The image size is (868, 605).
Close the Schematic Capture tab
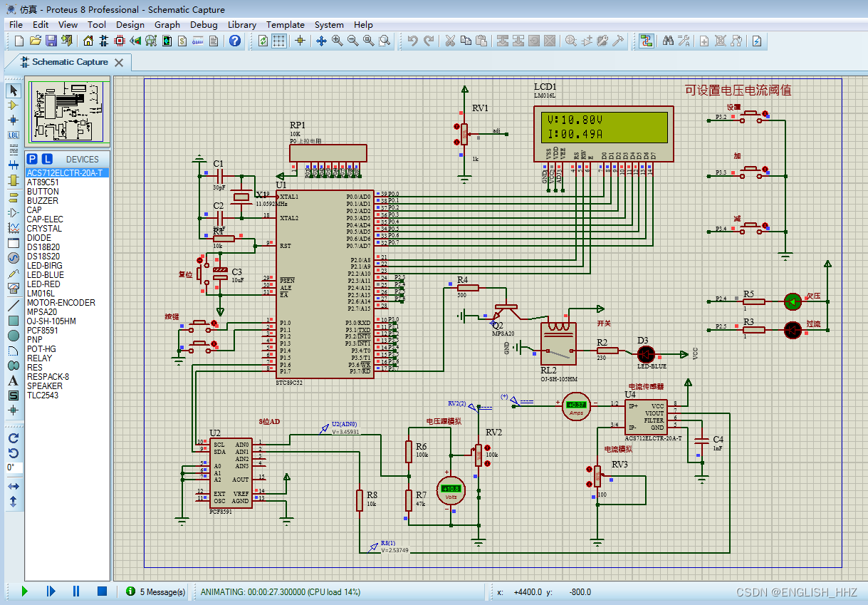point(119,63)
